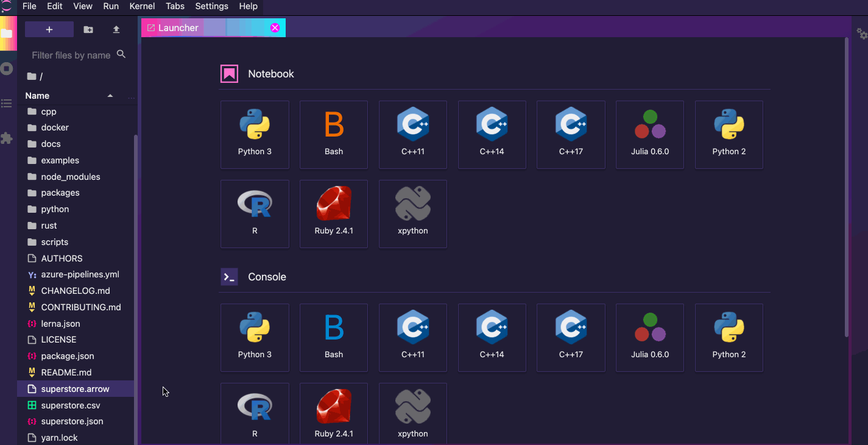
Task: Open the examples folder
Action: coord(76,160)
